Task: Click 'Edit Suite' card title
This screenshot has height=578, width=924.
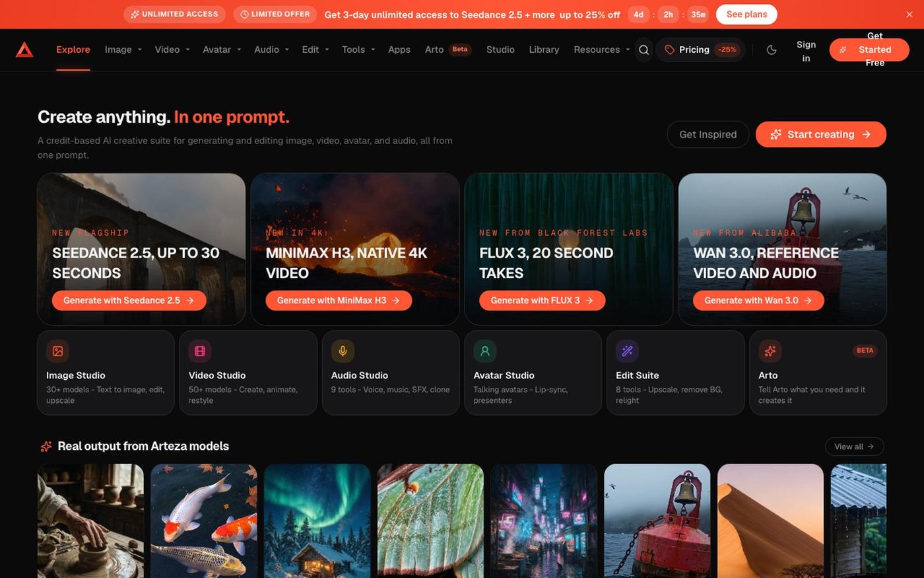Action: click(x=638, y=375)
